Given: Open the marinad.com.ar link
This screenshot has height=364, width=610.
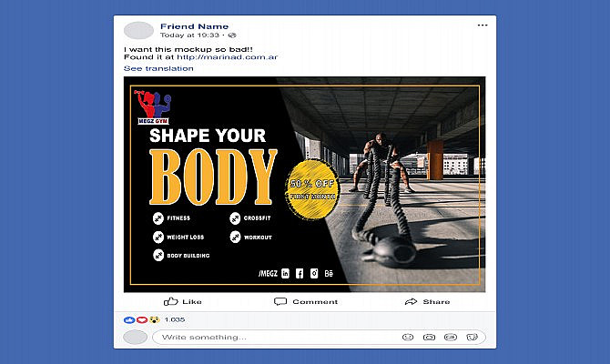Looking at the screenshot, I should coord(228,57).
